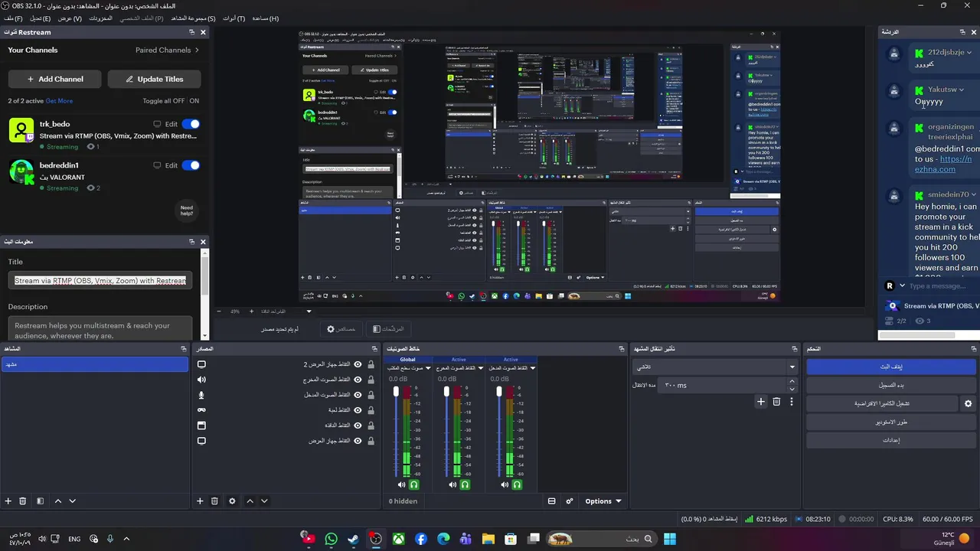The height and width of the screenshot is (551, 980).
Task: Open preview zoom percentage dropdown
Action: click(309, 311)
